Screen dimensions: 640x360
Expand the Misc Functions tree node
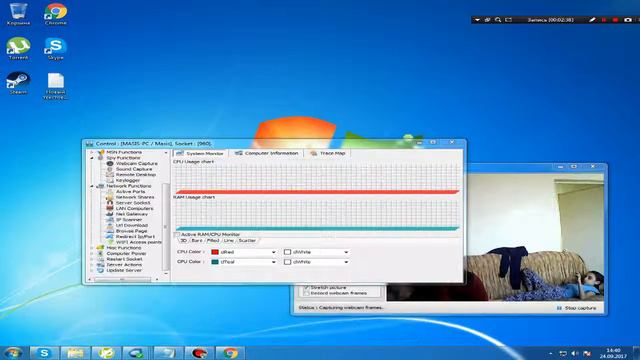point(92,248)
